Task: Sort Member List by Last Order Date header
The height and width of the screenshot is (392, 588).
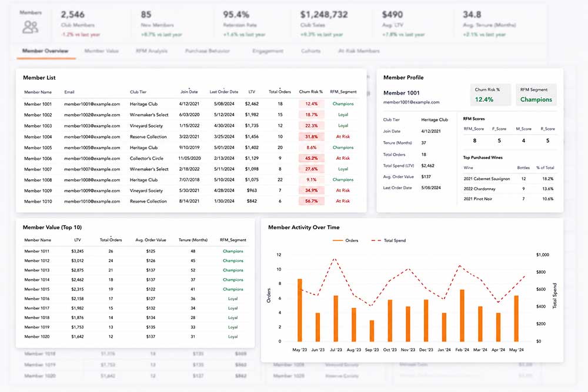Action: pyautogui.click(x=224, y=92)
